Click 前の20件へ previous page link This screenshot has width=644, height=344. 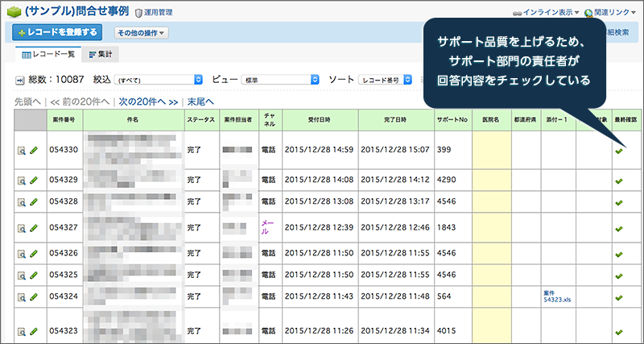pos(80,102)
